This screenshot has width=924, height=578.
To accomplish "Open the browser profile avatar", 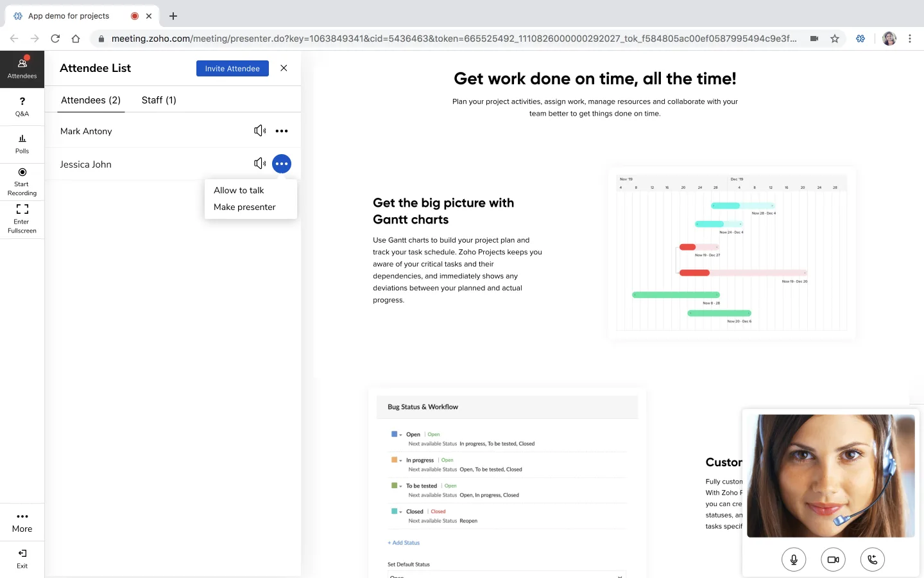I will pos(889,39).
